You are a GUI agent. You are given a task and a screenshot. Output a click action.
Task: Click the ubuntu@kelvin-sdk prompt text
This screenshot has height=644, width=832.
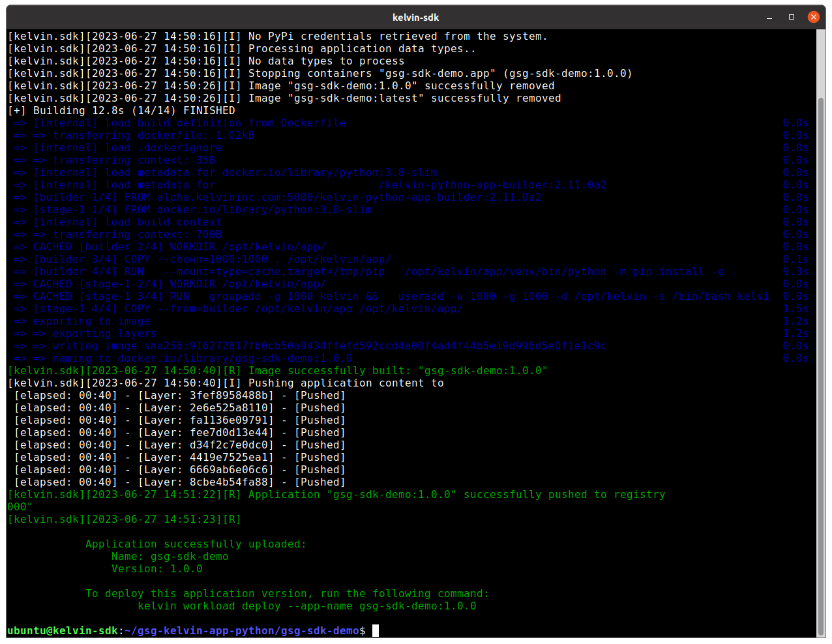[62, 630]
